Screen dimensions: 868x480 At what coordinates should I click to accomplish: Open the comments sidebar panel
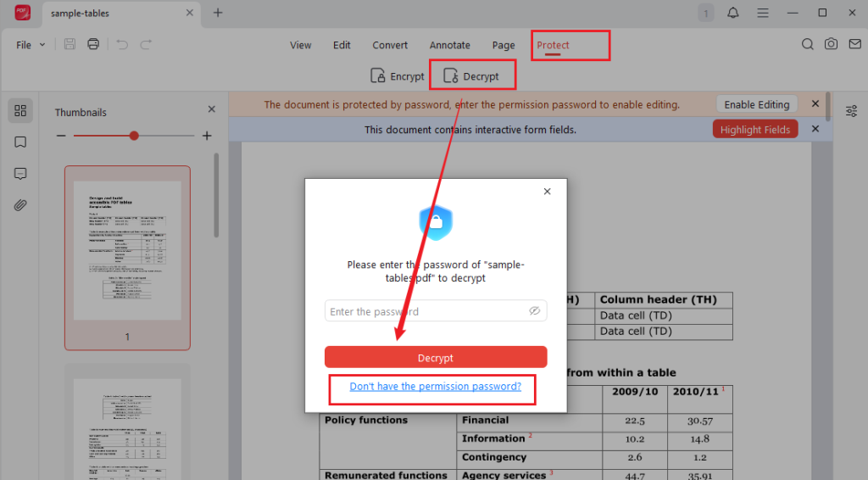tap(20, 174)
